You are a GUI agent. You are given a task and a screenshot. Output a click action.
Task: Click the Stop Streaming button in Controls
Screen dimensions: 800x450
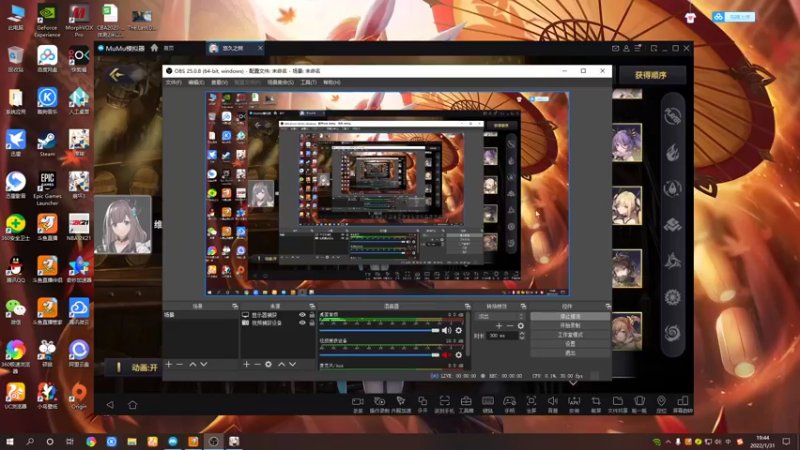pyautogui.click(x=570, y=316)
